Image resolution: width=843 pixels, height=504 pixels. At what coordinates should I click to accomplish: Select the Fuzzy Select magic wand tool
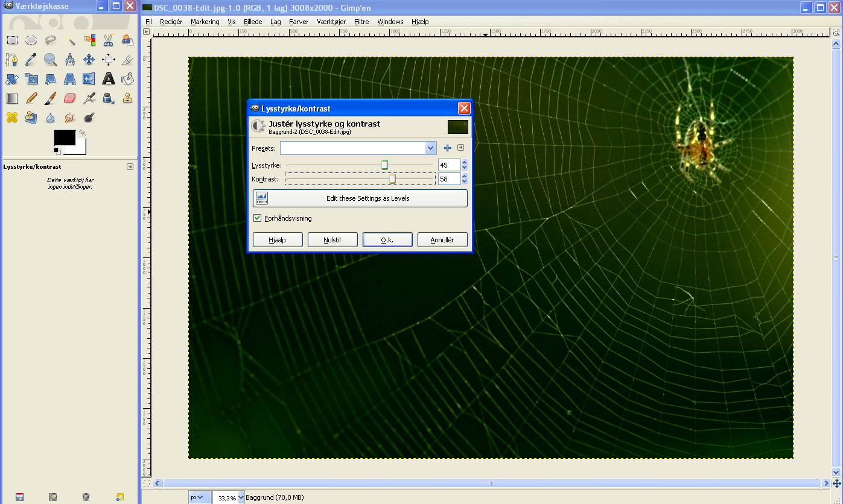[70, 40]
